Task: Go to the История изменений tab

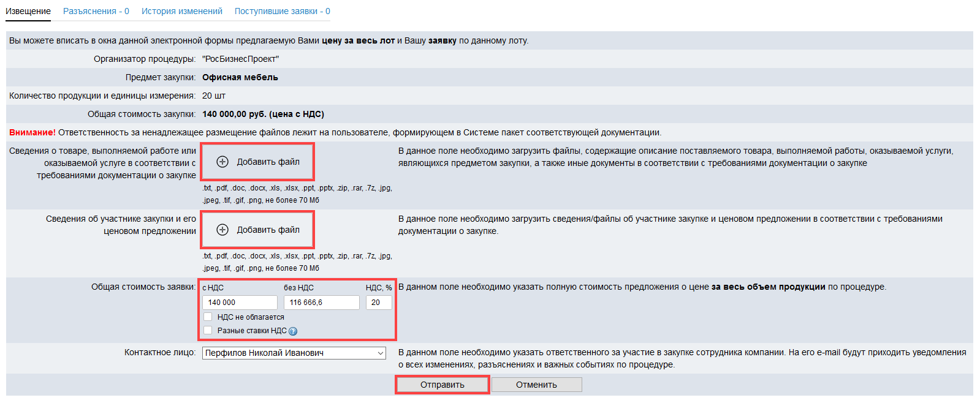Action: pos(182,11)
